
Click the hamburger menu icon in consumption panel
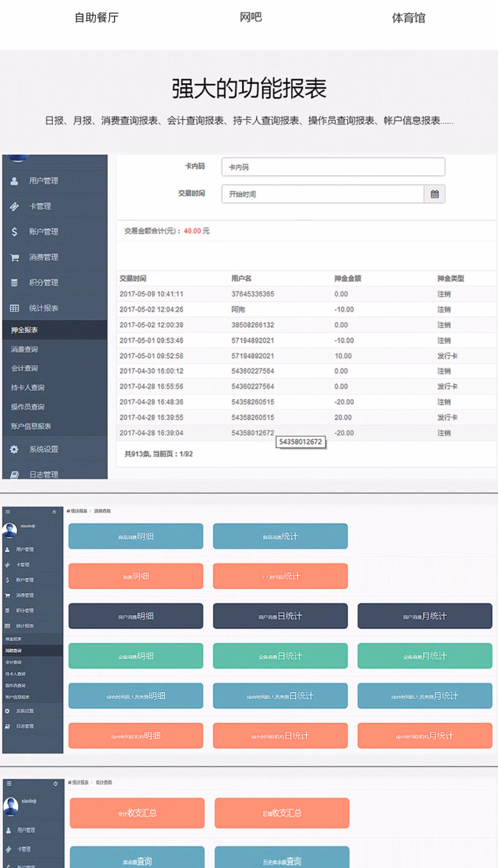(x=8, y=512)
